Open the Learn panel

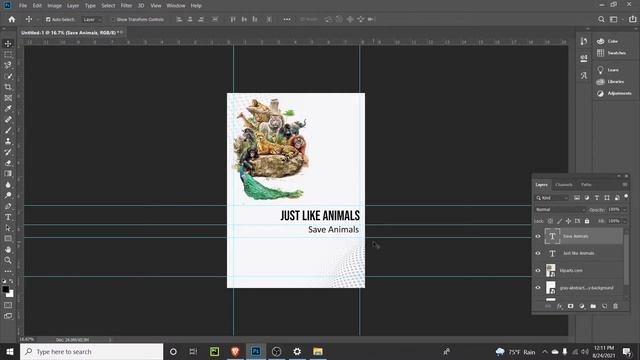click(x=608, y=70)
